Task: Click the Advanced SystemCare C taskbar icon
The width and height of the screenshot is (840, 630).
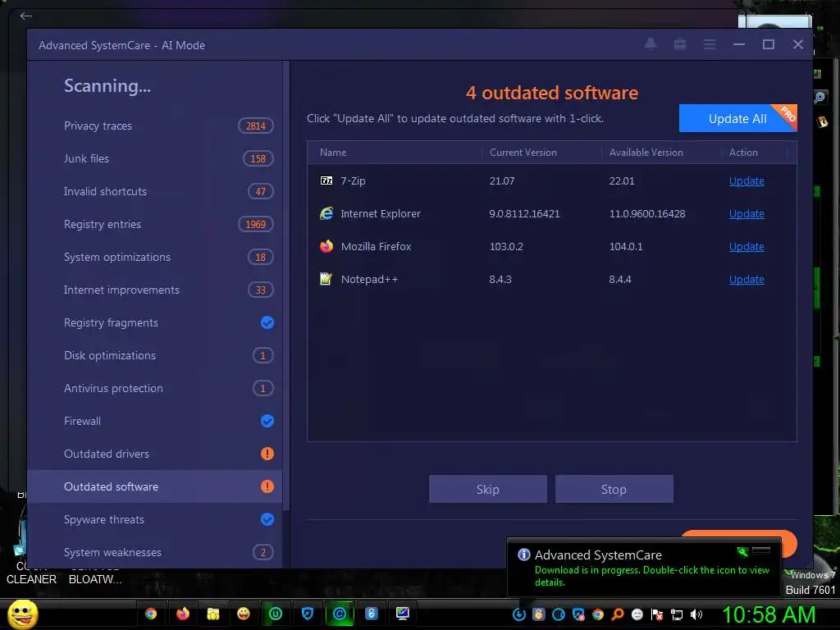Action: [339, 614]
